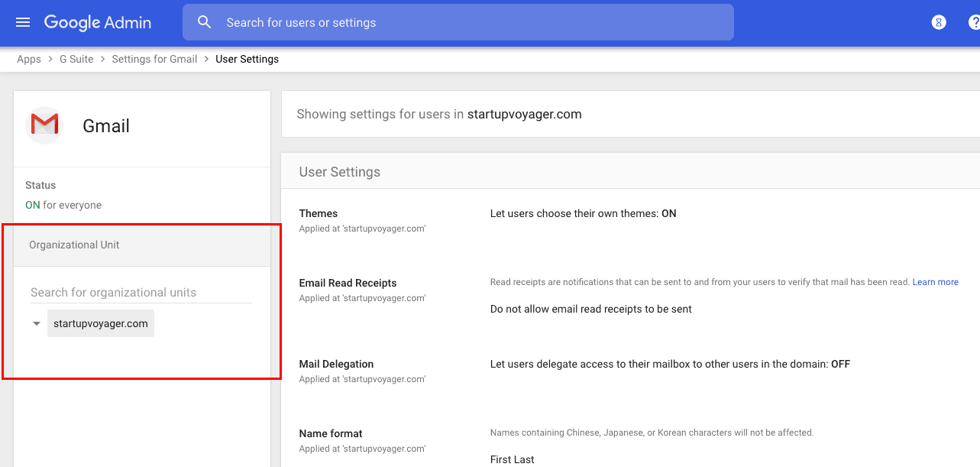Click the search magnifier icon
The height and width of the screenshot is (467, 980).
pos(204,22)
